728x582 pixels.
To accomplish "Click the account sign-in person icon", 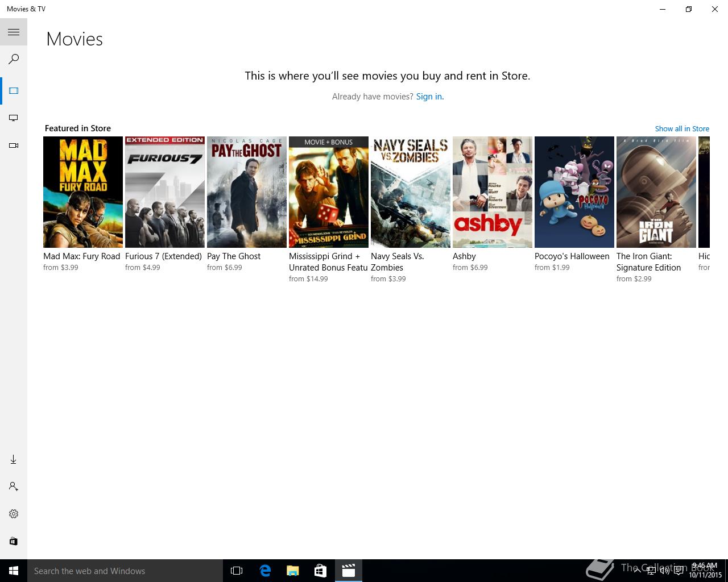I will pos(14,487).
